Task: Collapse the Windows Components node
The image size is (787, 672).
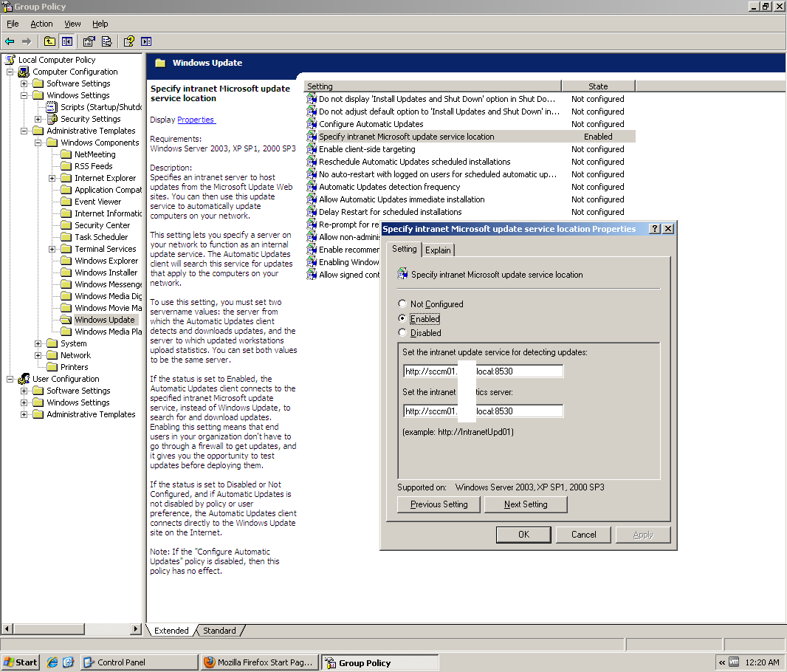Action: pos(38,143)
